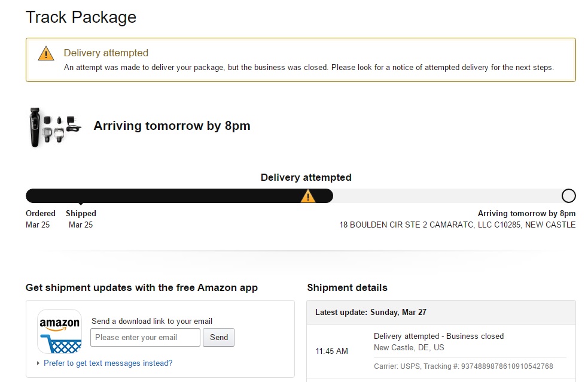The width and height of the screenshot is (588, 382).
Task: Expand the arrow beside the text messages link
Action: point(39,363)
